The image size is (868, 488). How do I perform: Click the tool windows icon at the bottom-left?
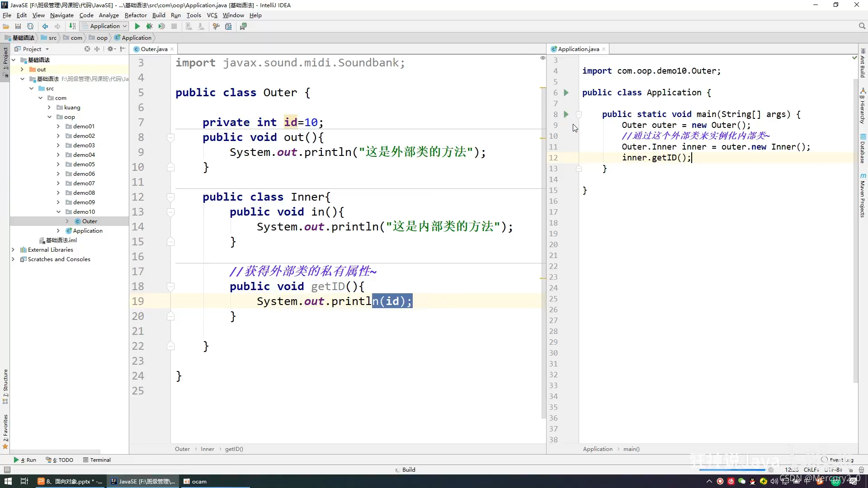pos(7,470)
